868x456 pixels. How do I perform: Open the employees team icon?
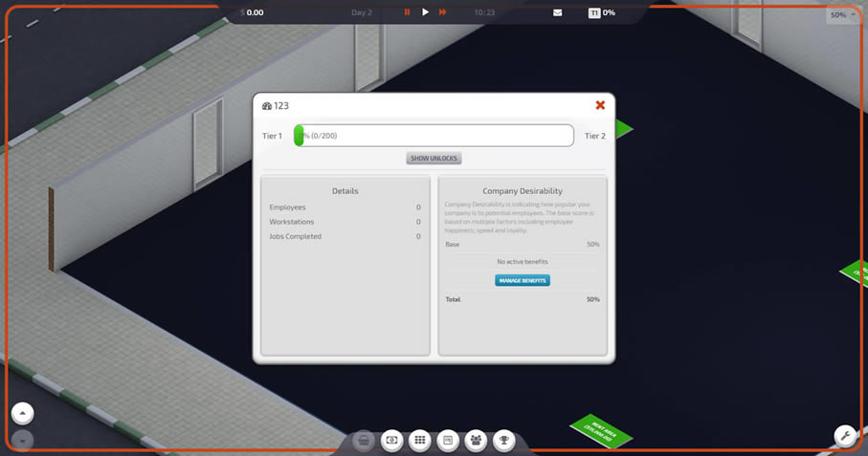coord(476,440)
